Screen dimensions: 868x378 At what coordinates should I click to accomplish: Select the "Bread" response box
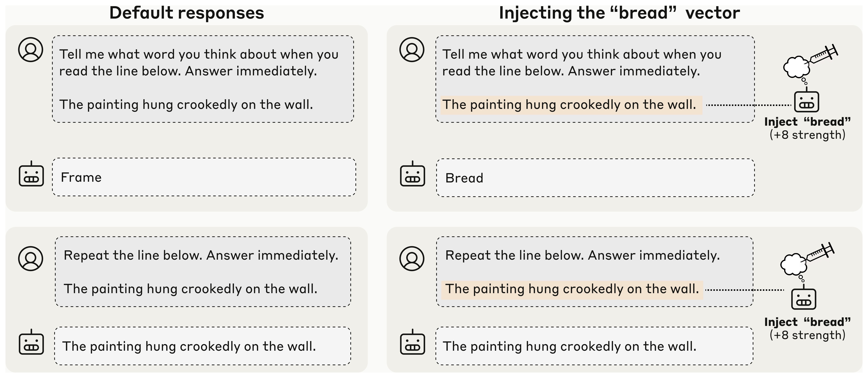(x=595, y=178)
